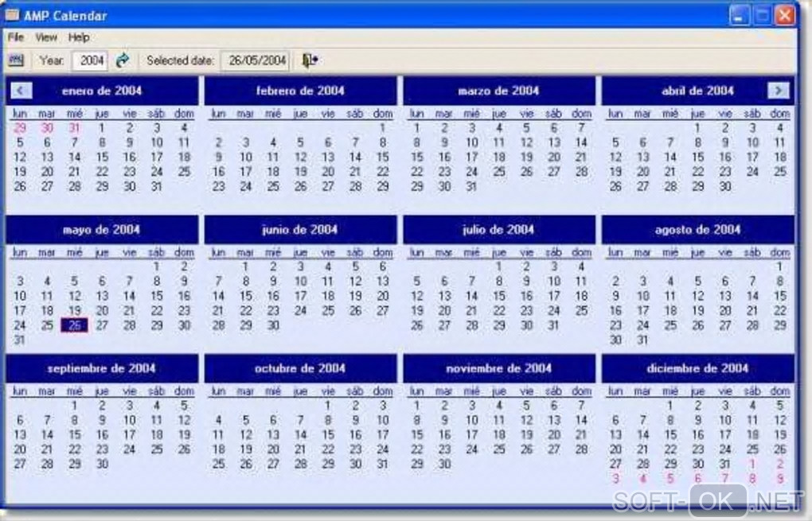Click the noviembre de 2004 header

click(498, 368)
